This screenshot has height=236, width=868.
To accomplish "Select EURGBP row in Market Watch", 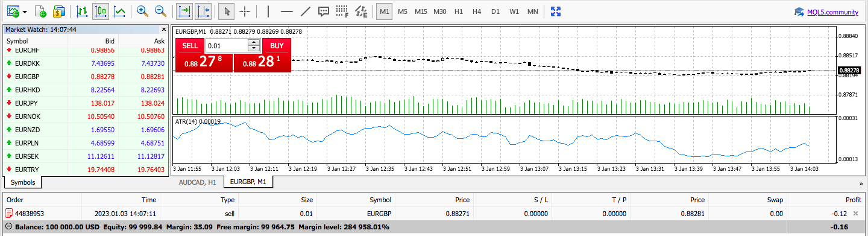I will [x=86, y=77].
